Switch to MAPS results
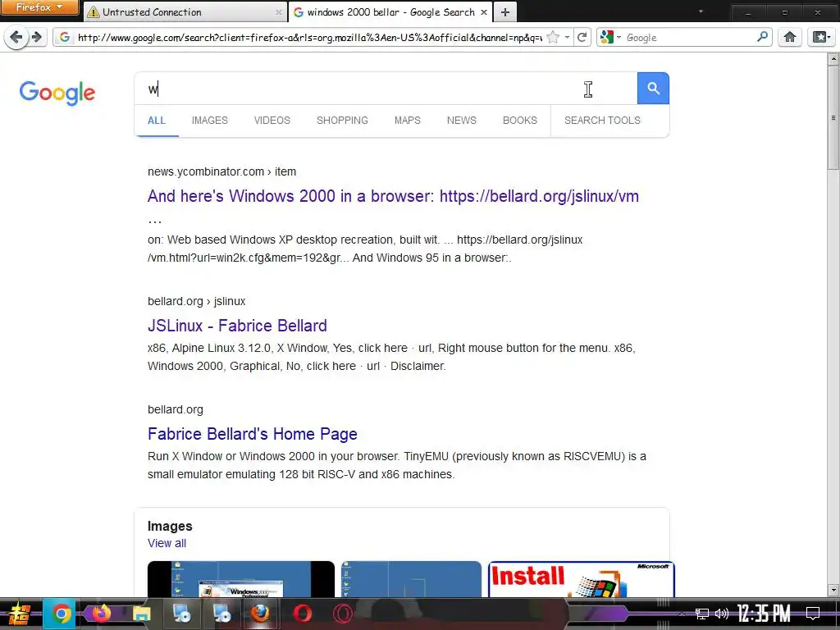840x630 pixels. pyautogui.click(x=408, y=121)
